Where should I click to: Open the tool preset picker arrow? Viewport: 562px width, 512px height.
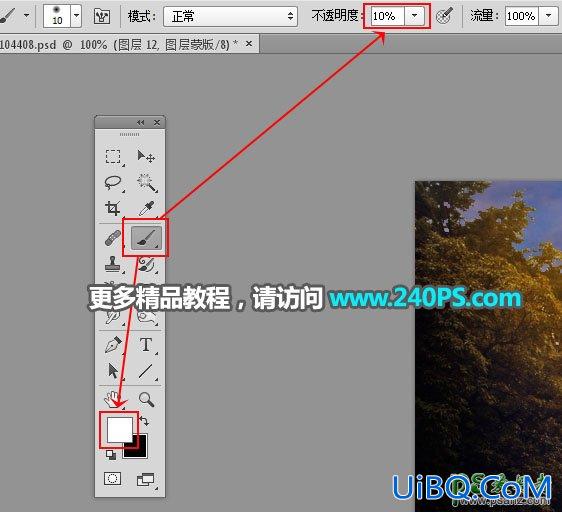tap(26, 16)
